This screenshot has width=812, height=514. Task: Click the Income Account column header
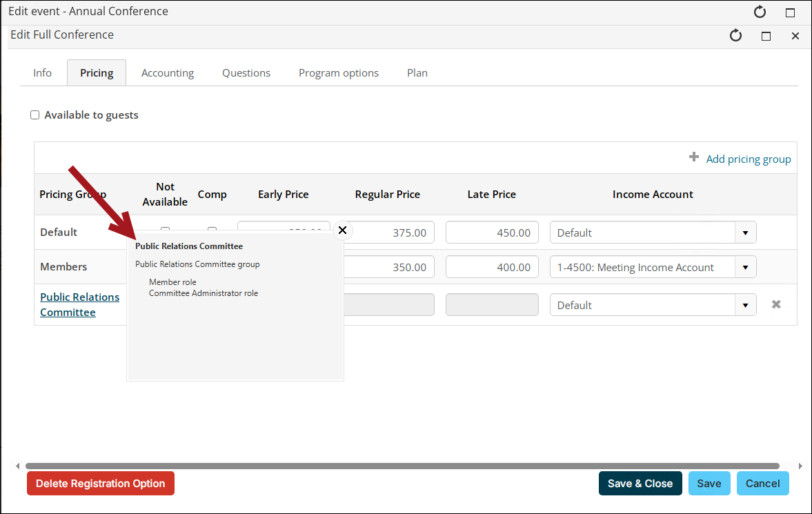[x=653, y=195]
